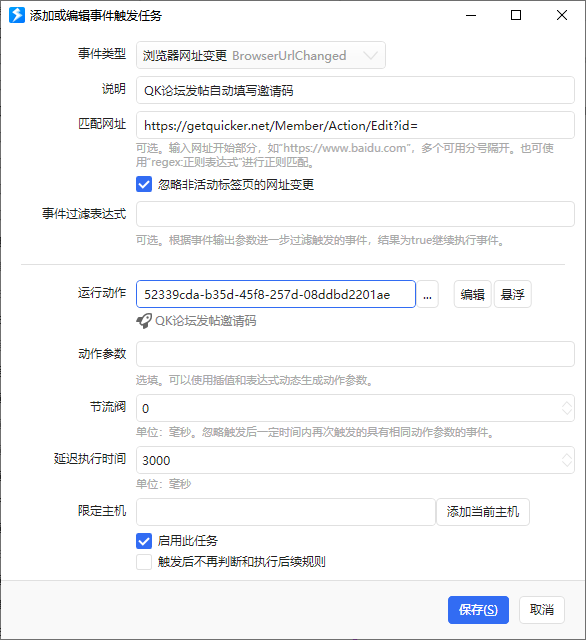Maximize the 添加或编辑事件触发任务 window
This screenshot has width=586, height=640.
coord(516,16)
